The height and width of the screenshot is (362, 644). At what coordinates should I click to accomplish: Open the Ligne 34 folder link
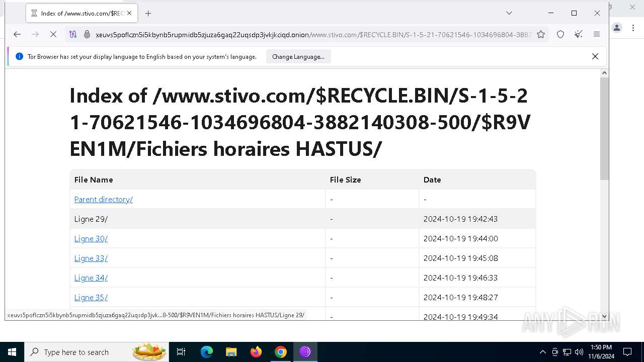(91, 278)
